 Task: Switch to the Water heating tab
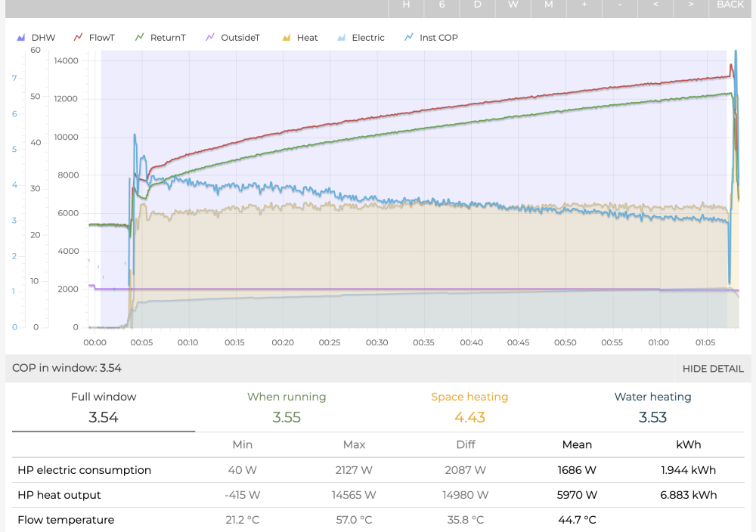(x=653, y=407)
